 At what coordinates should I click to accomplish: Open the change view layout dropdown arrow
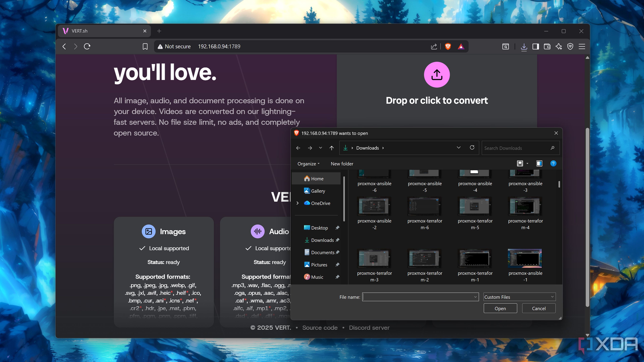(527, 163)
